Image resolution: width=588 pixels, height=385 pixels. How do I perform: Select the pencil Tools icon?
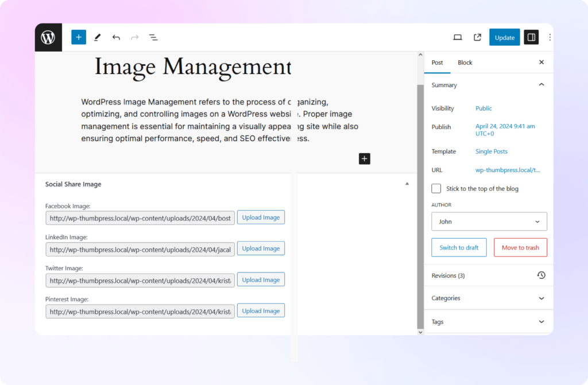(x=98, y=37)
